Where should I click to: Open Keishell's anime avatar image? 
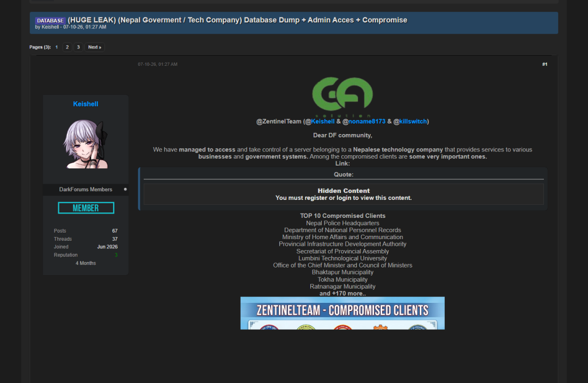[85, 144]
